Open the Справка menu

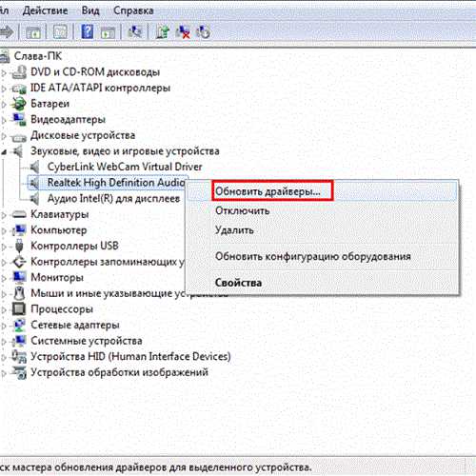pos(133,10)
